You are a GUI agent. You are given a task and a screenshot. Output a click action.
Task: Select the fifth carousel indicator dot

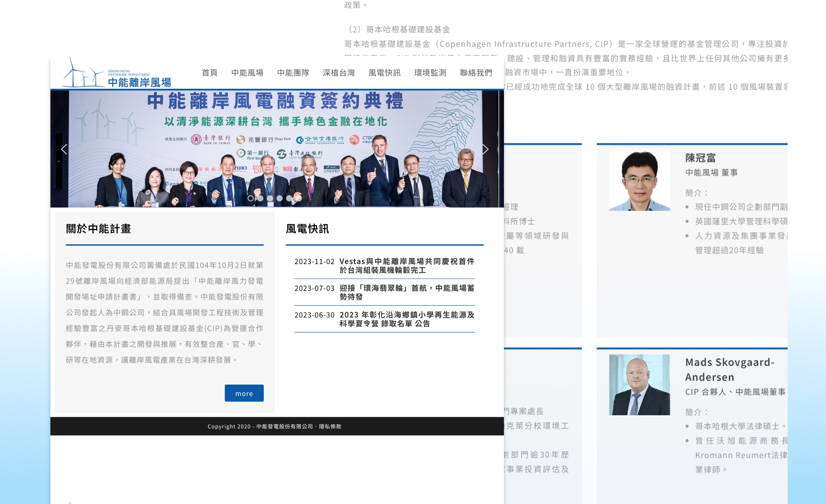click(289, 198)
